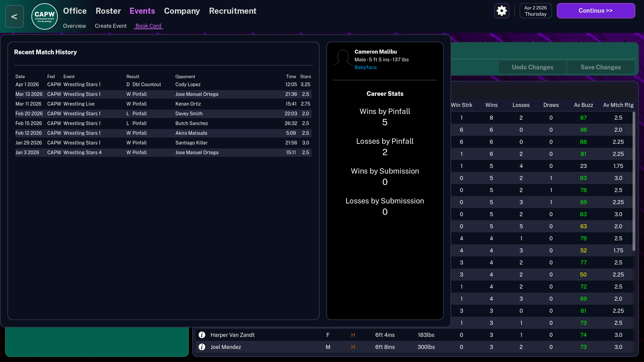Switch to the Overview tab

(74, 26)
